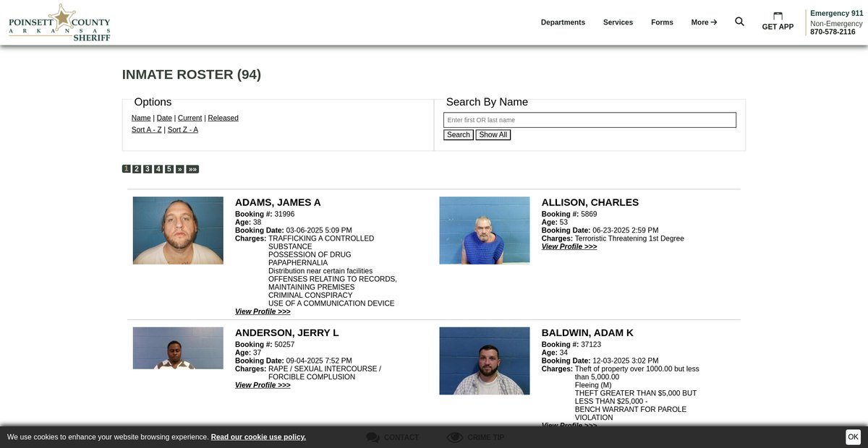Open the site search magnifier icon
868x448 pixels.
click(x=739, y=22)
